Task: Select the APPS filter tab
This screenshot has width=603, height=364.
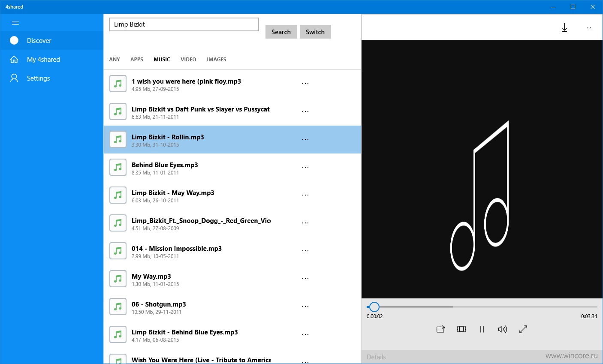Action: pos(137,60)
